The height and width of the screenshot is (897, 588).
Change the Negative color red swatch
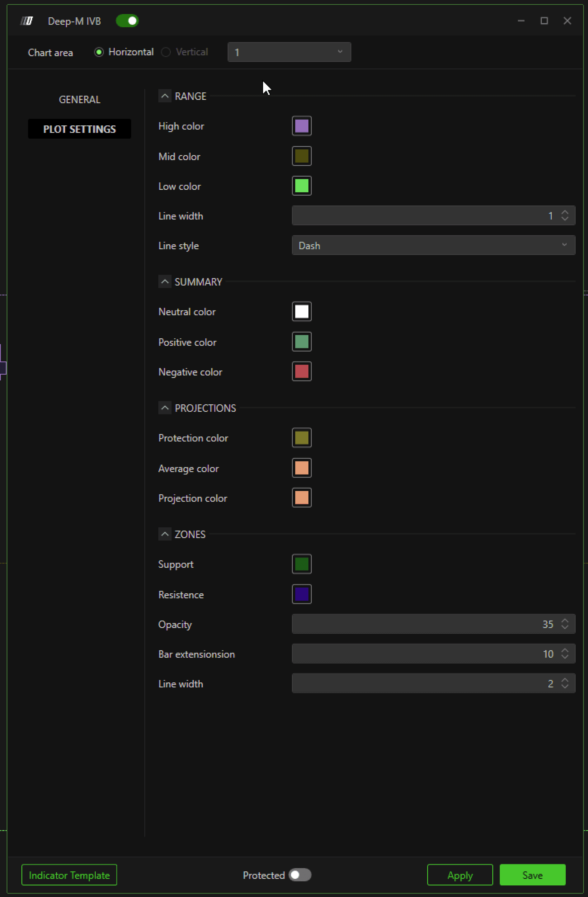tap(301, 372)
